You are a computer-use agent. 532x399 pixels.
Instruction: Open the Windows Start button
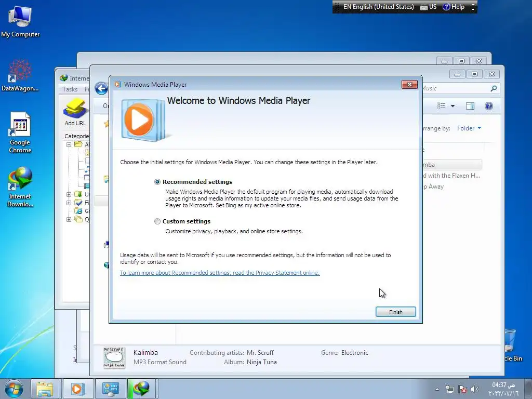coord(14,389)
